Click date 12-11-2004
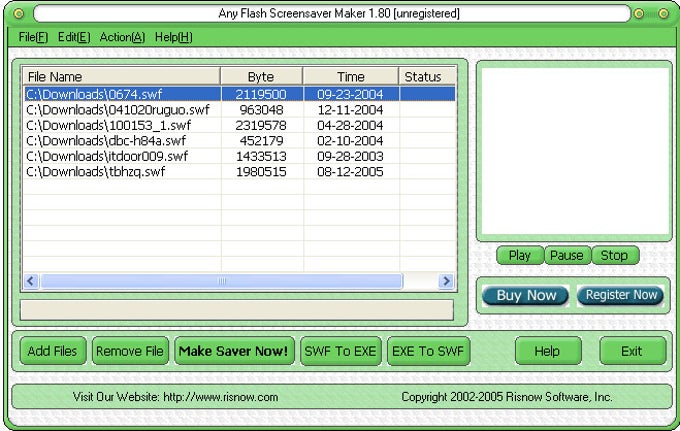680x431 pixels. click(350, 110)
